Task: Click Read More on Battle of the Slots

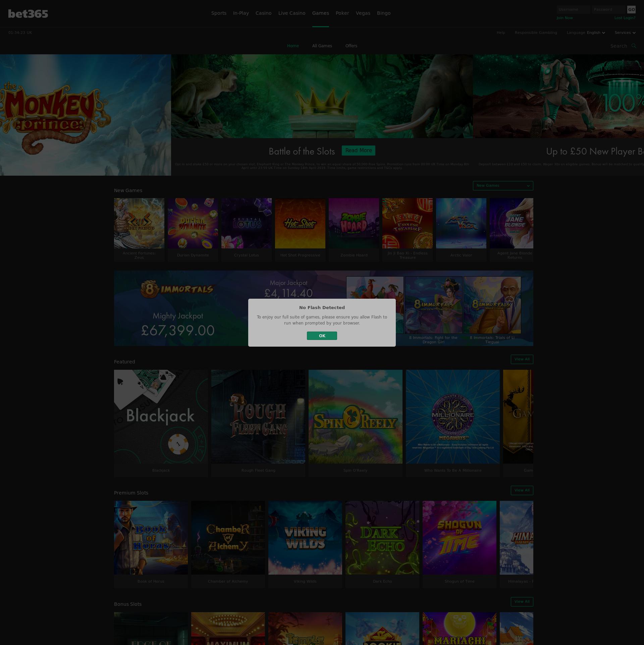Action: tap(359, 151)
